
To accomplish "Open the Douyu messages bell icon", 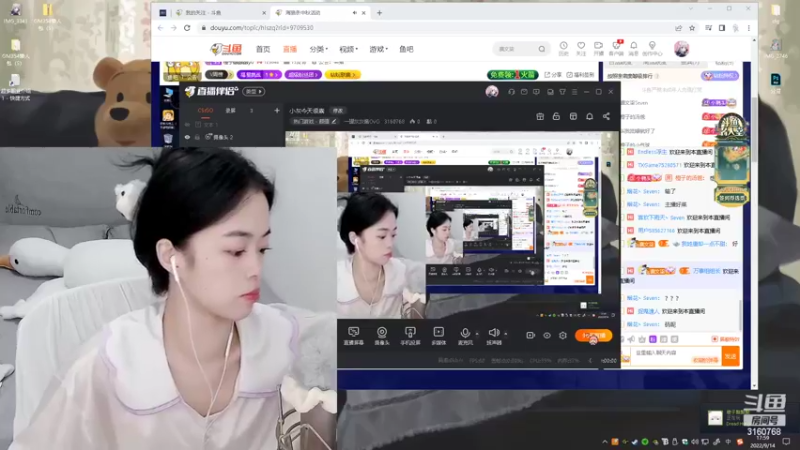I will coord(634,46).
